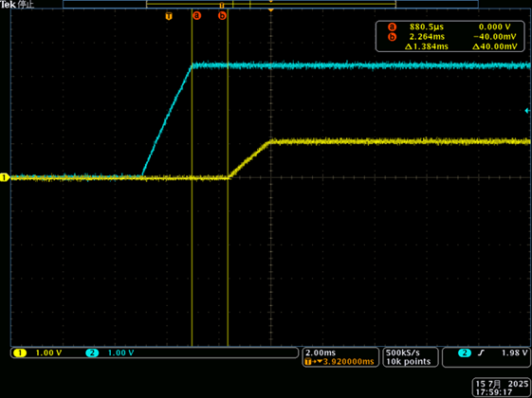Screen dimensions: 532x398
Task: Click the cursor b 2.264ms readout row
Action: coord(451,37)
